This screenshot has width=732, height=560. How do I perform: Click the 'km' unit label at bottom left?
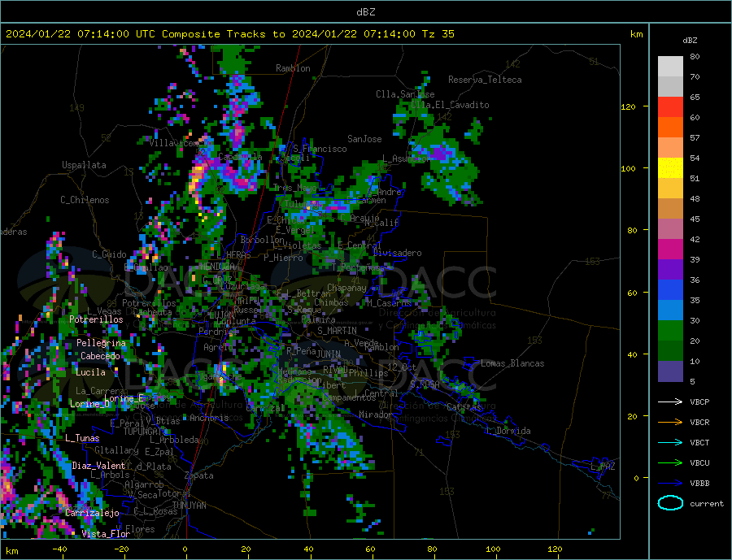(x=12, y=551)
